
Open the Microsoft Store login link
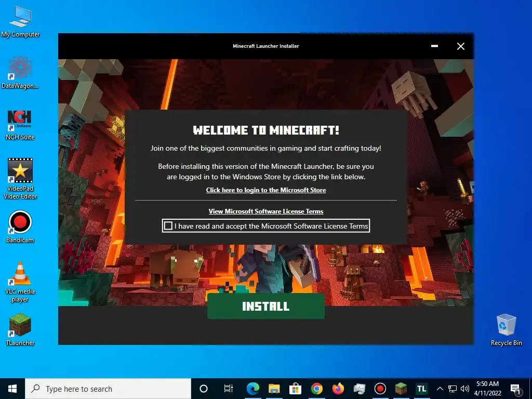pos(266,190)
